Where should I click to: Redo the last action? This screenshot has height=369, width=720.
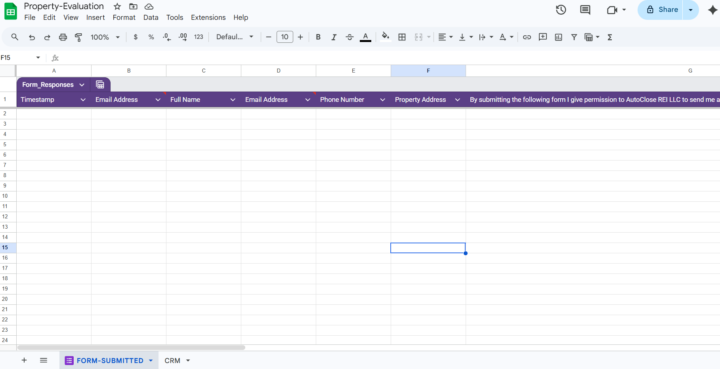pos(47,37)
